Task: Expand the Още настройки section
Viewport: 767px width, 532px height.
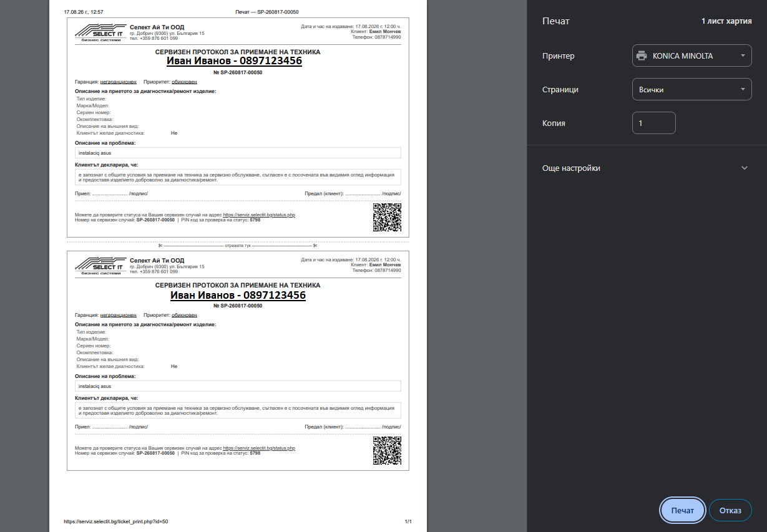Action: coord(647,168)
